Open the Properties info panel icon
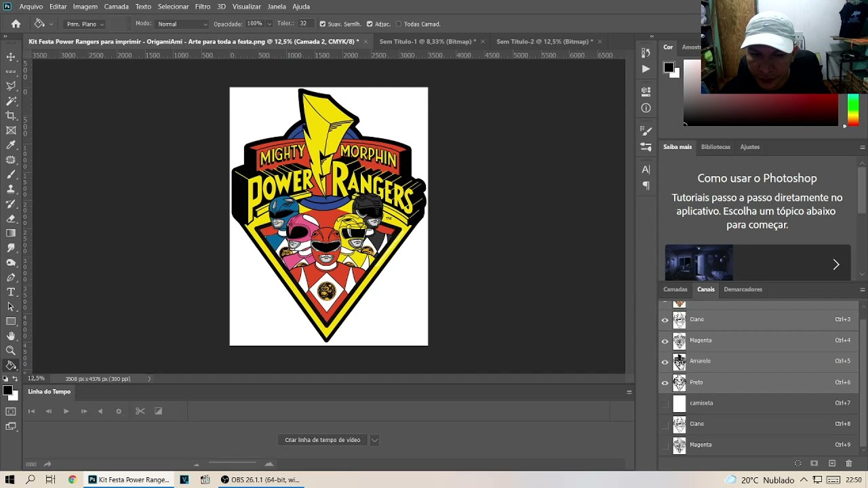This screenshot has height=488, width=868. tap(646, 108)
